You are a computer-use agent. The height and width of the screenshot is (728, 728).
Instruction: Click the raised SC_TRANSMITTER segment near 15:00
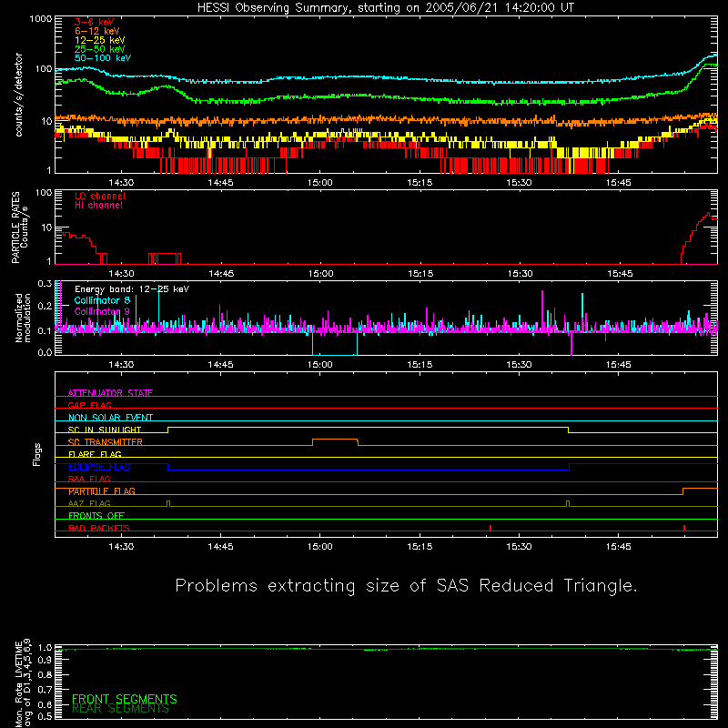pyautogui.click(x=335, y=440)
